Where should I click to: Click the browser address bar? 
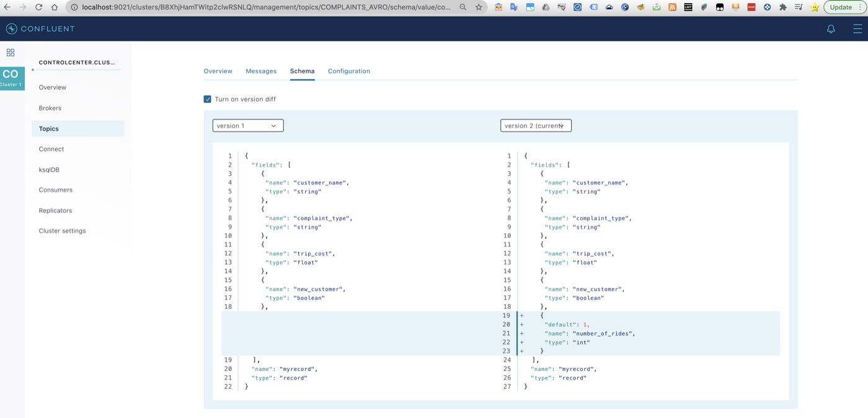267,7
